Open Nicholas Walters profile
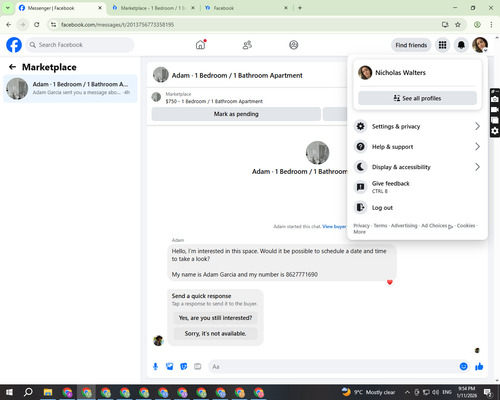The width and height of the screenshot is (500, 400). [x=417, y=73]
